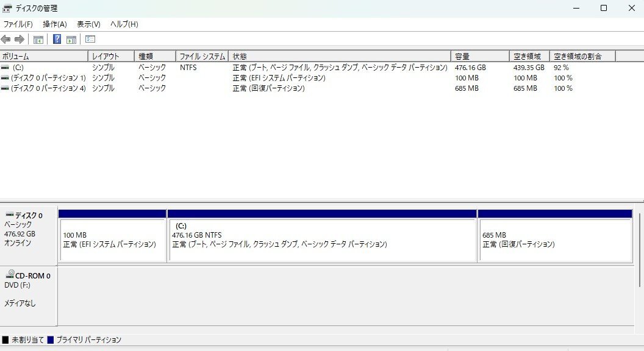Image resolution: width=644 pixels, height=351 pixels.
Task: Click the 476.92 GB disk size text
Action: (x=20, y=234)
